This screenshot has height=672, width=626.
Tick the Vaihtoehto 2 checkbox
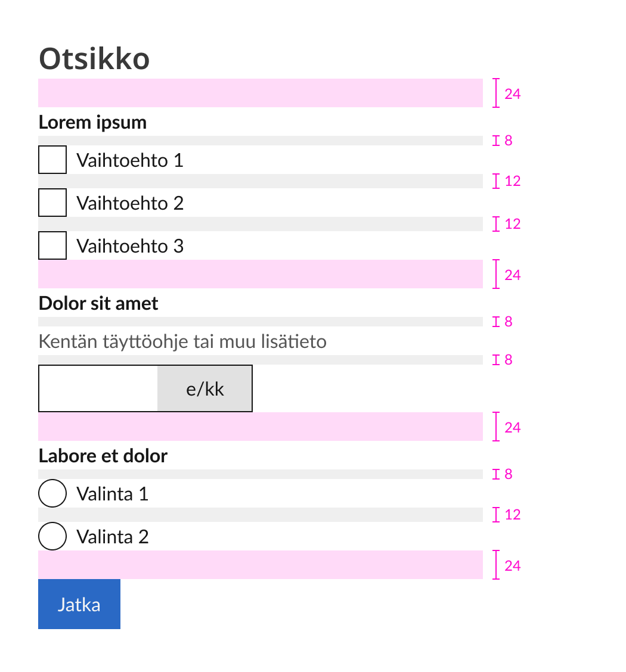52,203
